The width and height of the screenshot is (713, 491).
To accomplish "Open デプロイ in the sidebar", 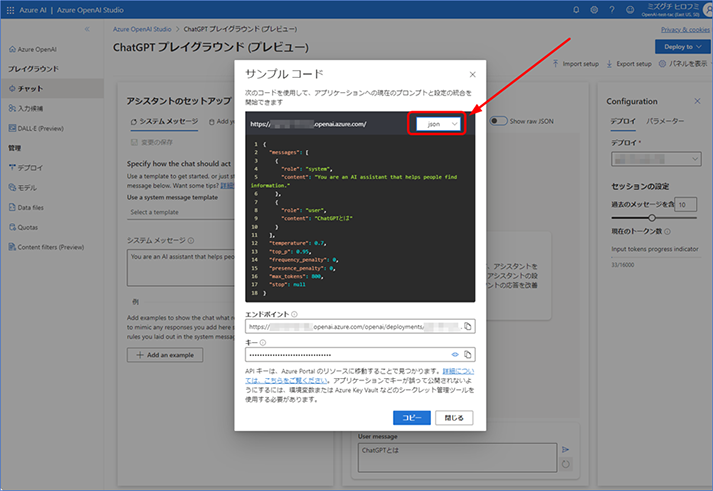I will click(x=26, y=168).
